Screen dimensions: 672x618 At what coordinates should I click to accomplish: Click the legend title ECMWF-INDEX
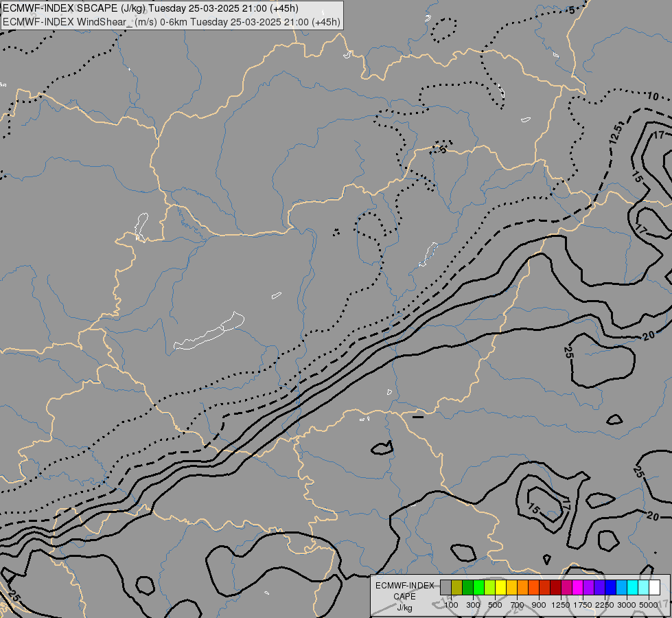point(404,586)
